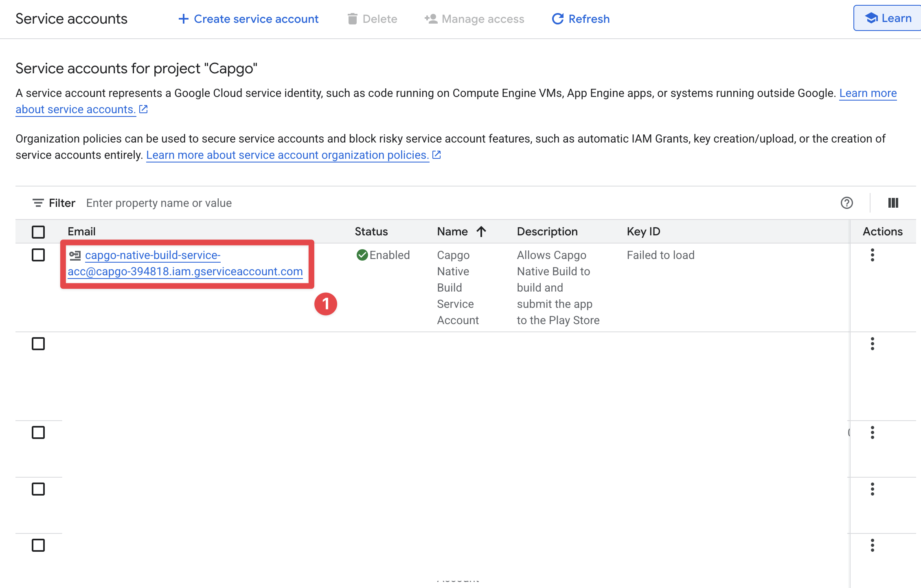Click the Manage access icon
Screen dimensions: 921x588
(430, 19)
